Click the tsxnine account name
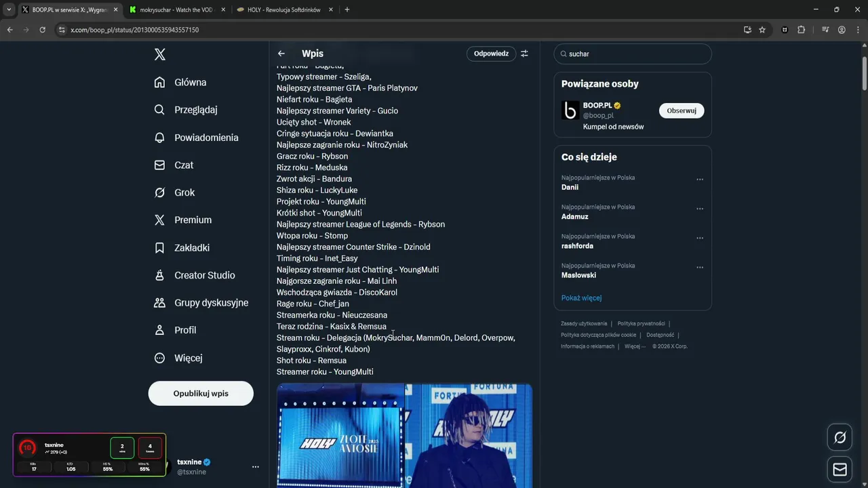The width and height of the screenshot is (868, 488). click(x=189, y=462)
